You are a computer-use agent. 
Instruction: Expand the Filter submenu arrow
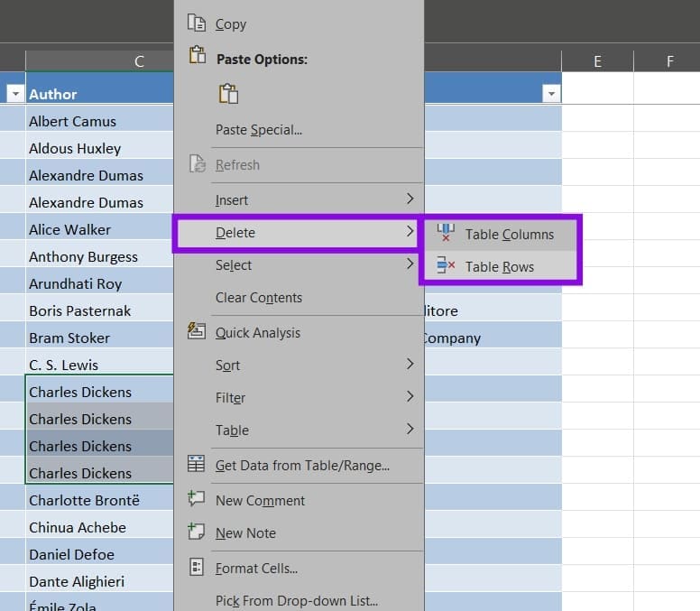tap(410, 396)
